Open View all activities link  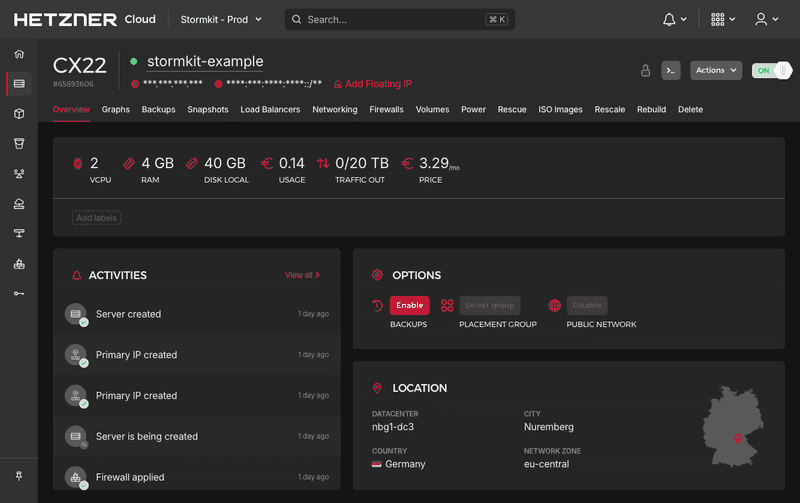pos(302,275)
